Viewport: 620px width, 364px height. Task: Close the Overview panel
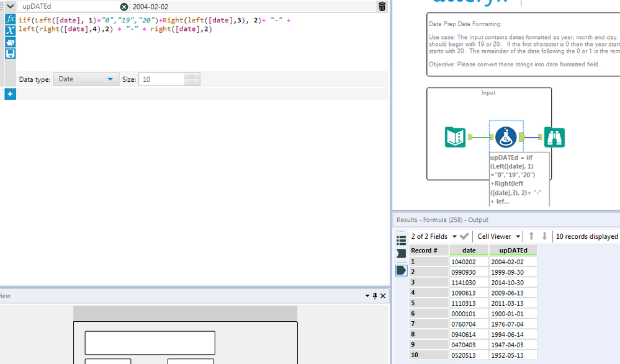pos(383,296)
